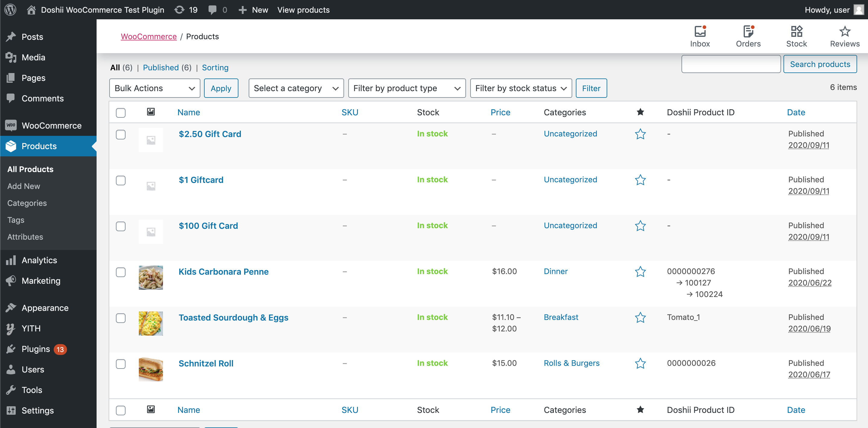Open Filter by stock status dropdown
This screenshot has width=868, height=428.
pos(521,88)
